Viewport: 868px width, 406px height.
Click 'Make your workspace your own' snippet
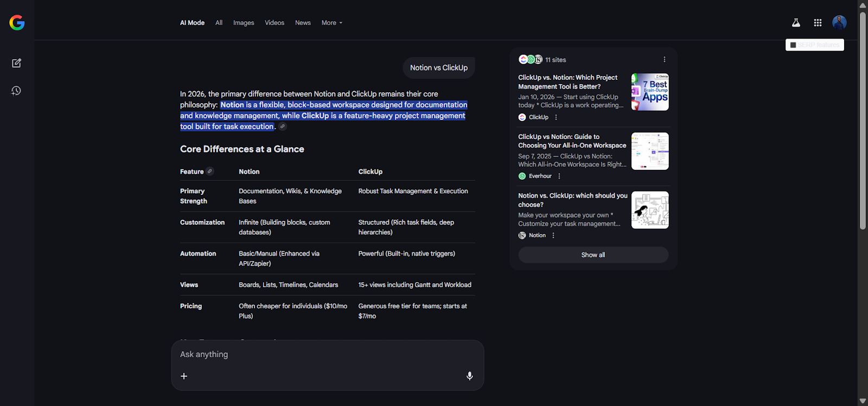pos(569,219)
